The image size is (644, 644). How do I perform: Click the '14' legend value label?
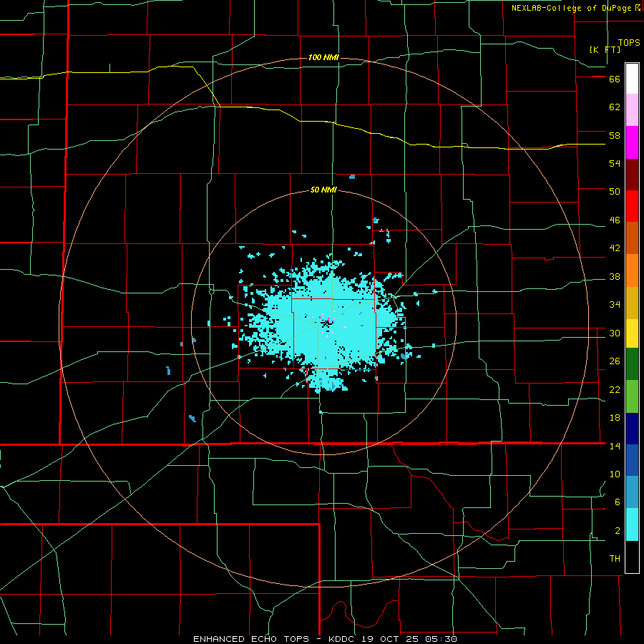pos(615,446)
